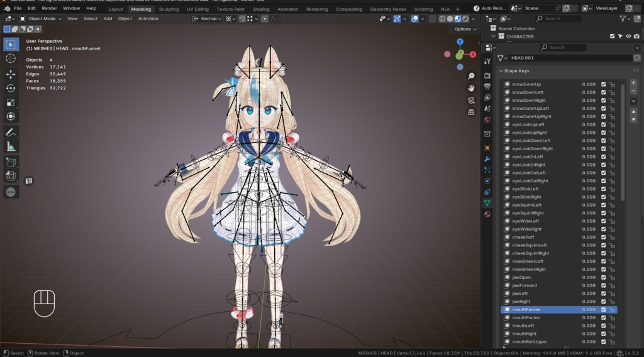The width and height of the screenshot is (644, 357).
Task: Select the Move tool in the toolbar
Action: point(11,74)
